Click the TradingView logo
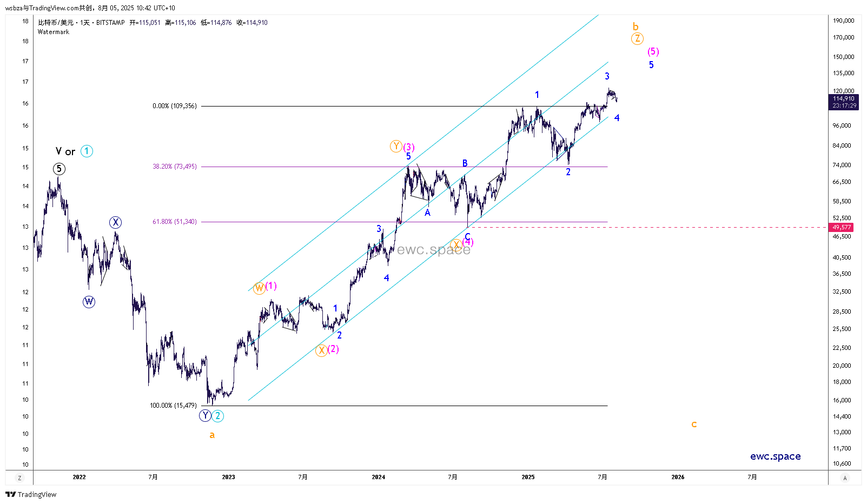The width and height of the screenshot is (867, 504). coord(31,494)
